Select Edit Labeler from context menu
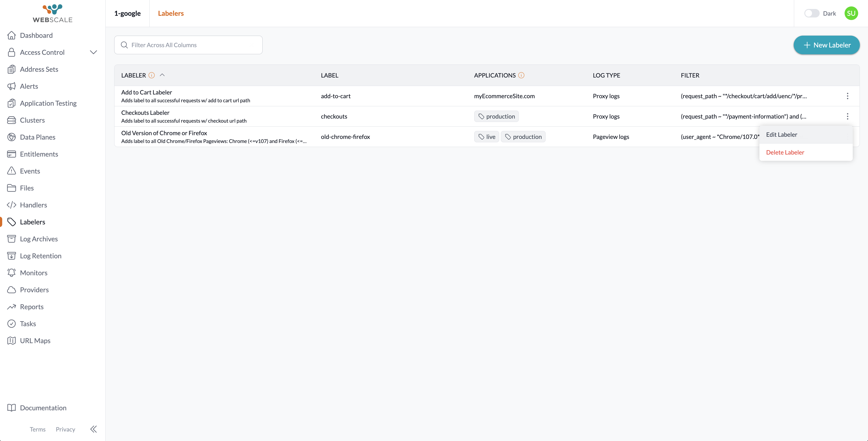868x441 pixels. (781, 135)
